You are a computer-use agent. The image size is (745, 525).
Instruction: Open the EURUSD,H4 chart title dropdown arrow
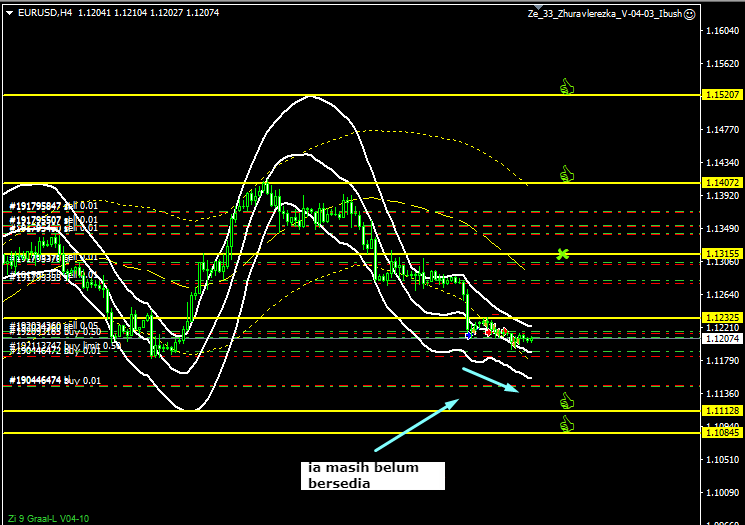[x=10, y=13]
